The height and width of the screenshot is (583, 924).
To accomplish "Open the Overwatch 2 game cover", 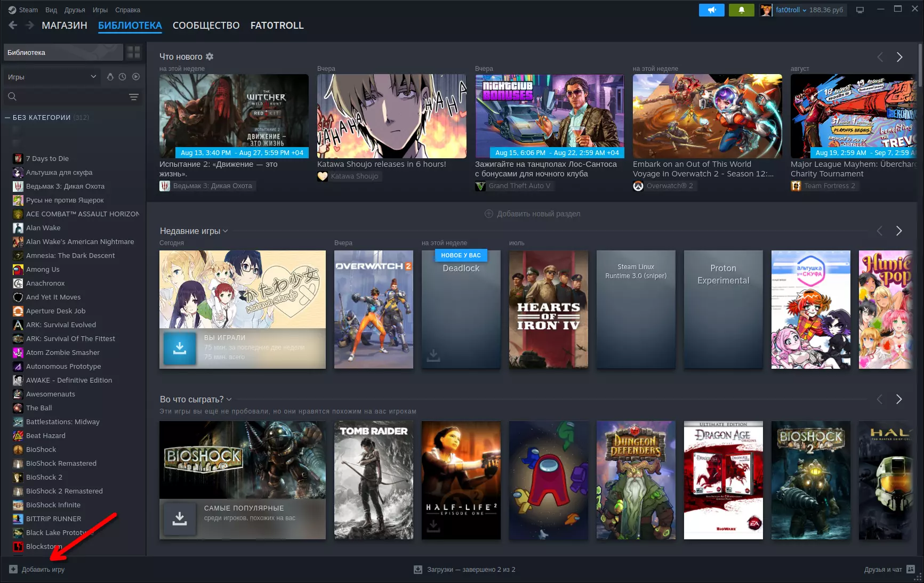I will tap(374, 309).
